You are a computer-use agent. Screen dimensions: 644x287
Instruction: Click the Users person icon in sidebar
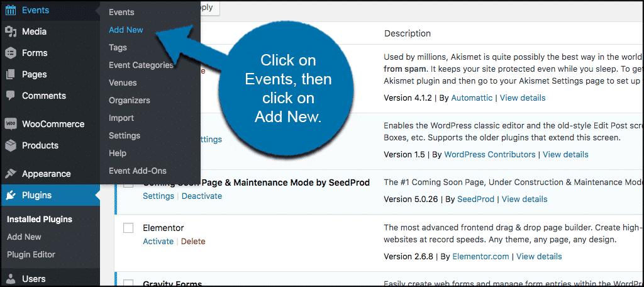click(11, 279)
